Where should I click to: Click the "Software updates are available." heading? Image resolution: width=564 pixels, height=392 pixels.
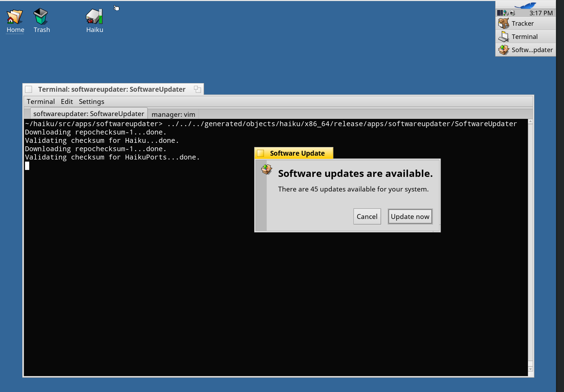click(355, 173)
